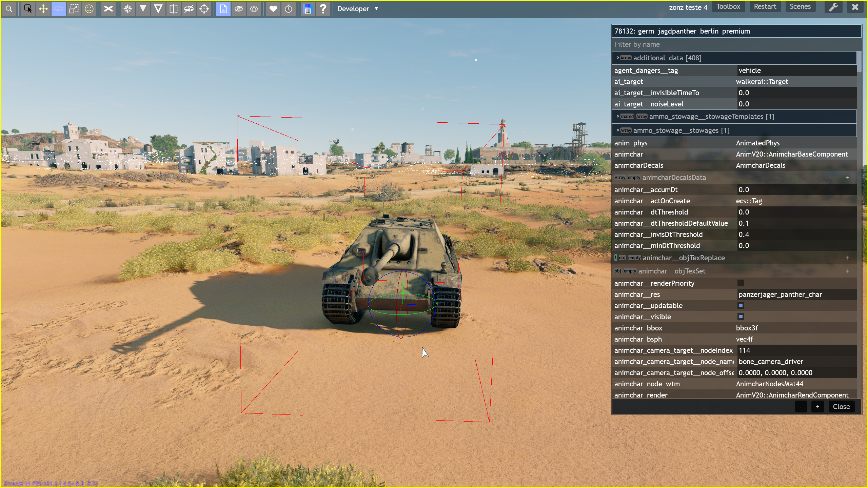Click the properties panel vertical scrollbar
This screenshot has height=488, width=868.
(859, 62)
